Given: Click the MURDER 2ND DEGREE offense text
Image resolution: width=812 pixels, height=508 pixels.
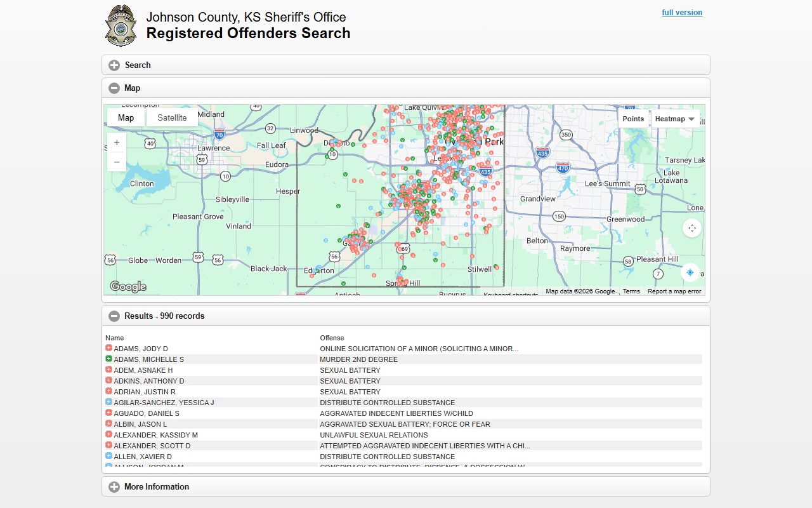Looking at the screenshot, I should [359, 359].
